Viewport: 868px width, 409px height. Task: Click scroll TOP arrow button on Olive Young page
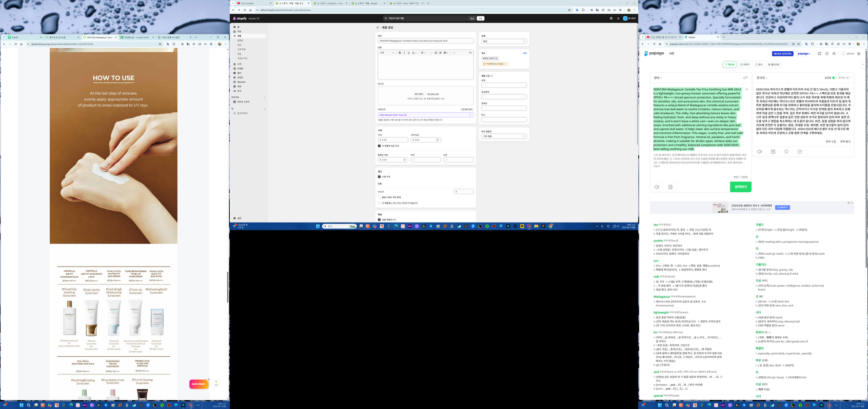[216, 384]
